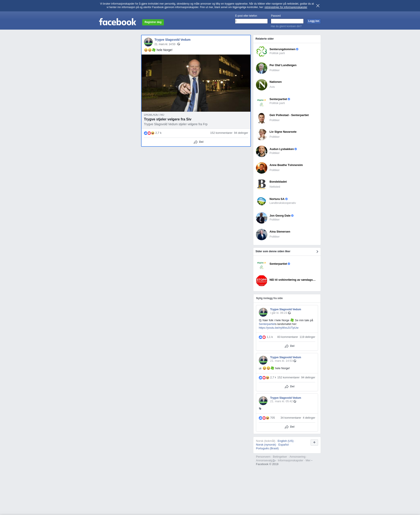Open '83 kommentarer' on recent post

coord(288,337)
